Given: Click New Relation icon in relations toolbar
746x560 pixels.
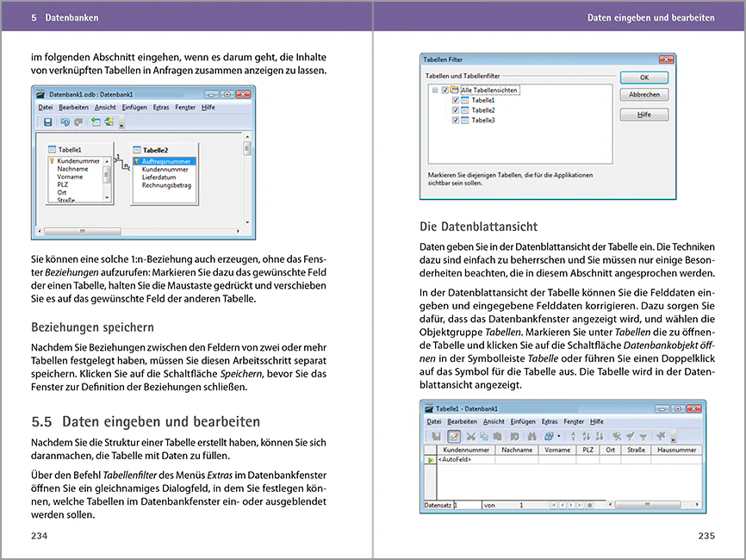Looking at the screenshot, I should pos(109,122).
